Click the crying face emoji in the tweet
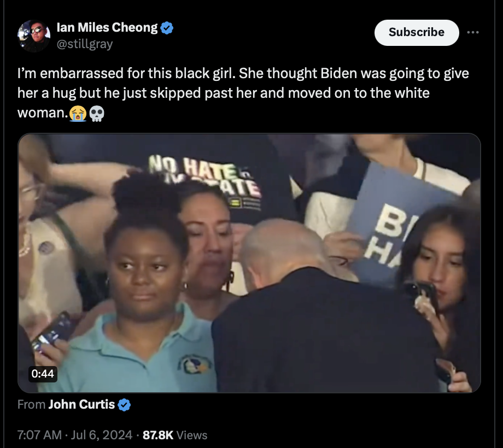Viewport: 503px width, 448px height. click(x=78, y=114)
